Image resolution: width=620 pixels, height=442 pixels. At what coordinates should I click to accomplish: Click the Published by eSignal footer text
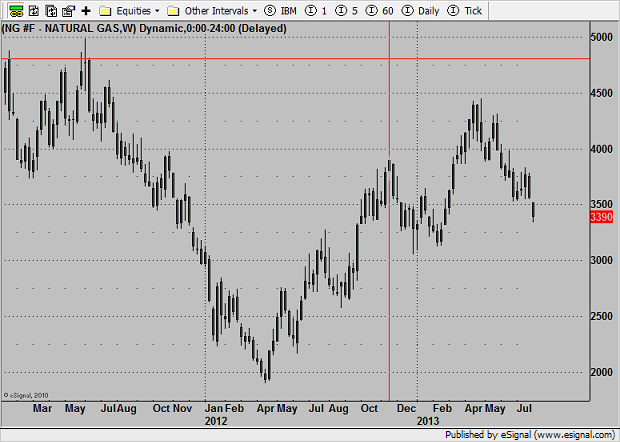click(530, 435)
